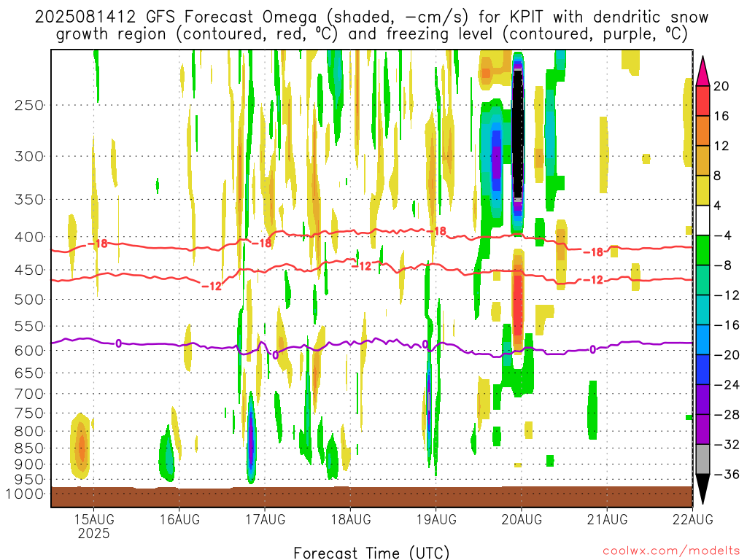Click the light blue -20 to -16 colorbar swatch

coord(703,340)
